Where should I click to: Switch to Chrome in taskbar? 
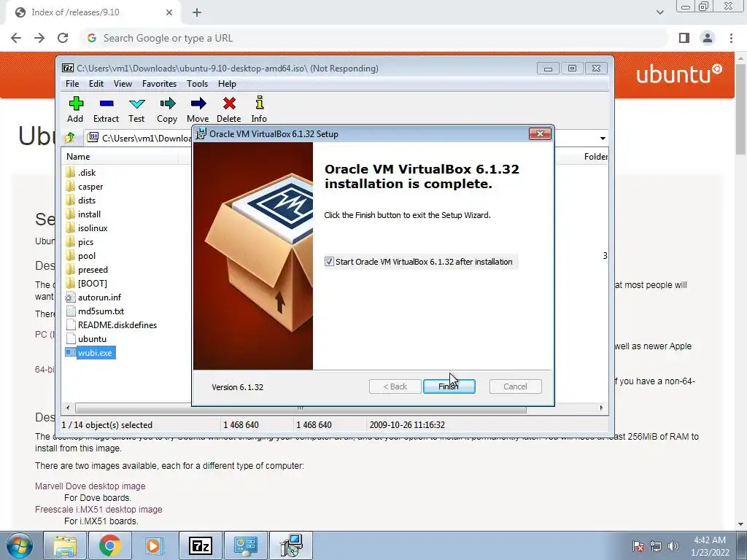tap(109, 545)
